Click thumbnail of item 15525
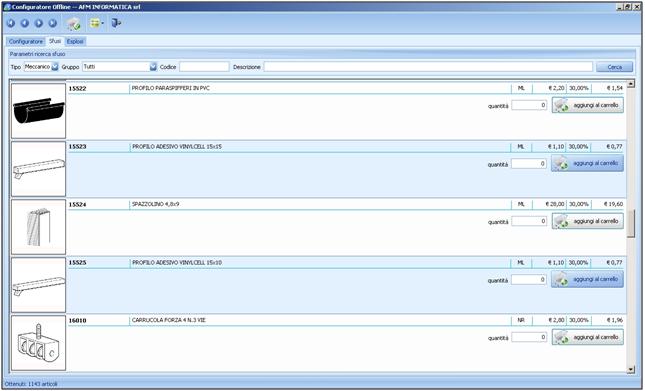 coord(38,285)
